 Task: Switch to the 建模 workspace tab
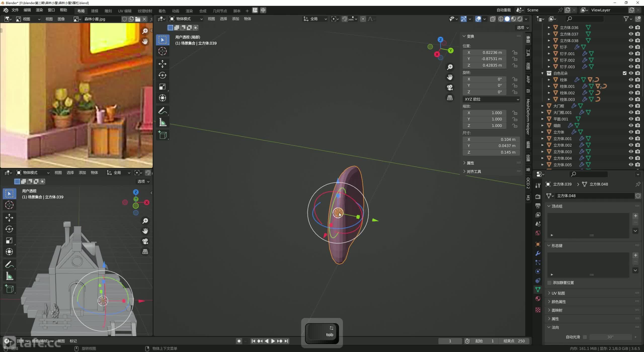[x=95, y=11]
